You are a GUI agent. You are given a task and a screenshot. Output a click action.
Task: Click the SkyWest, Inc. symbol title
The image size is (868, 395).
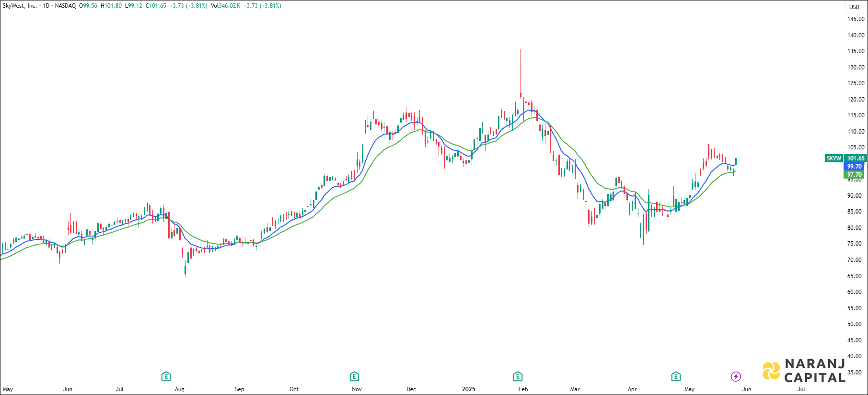click(x=20, y=6)
